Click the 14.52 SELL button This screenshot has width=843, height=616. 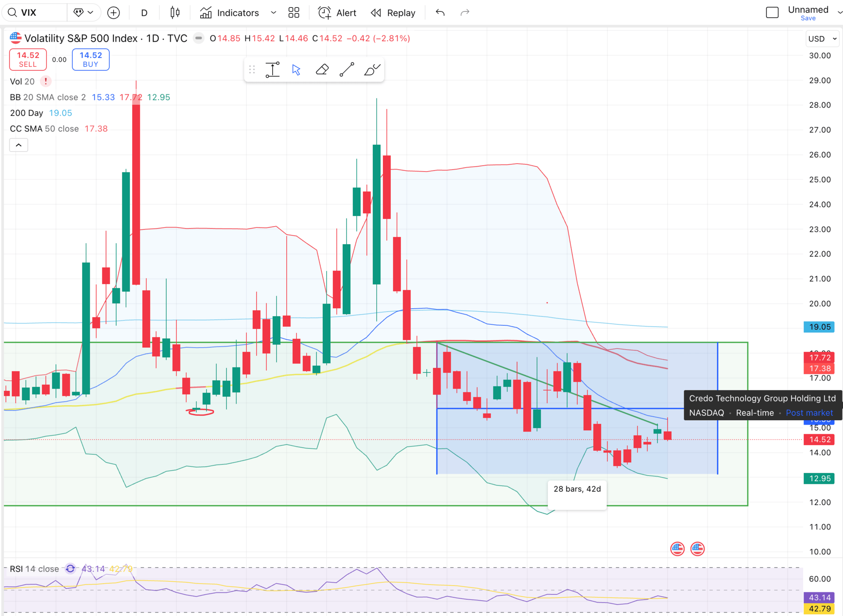[x=28, y=59]
